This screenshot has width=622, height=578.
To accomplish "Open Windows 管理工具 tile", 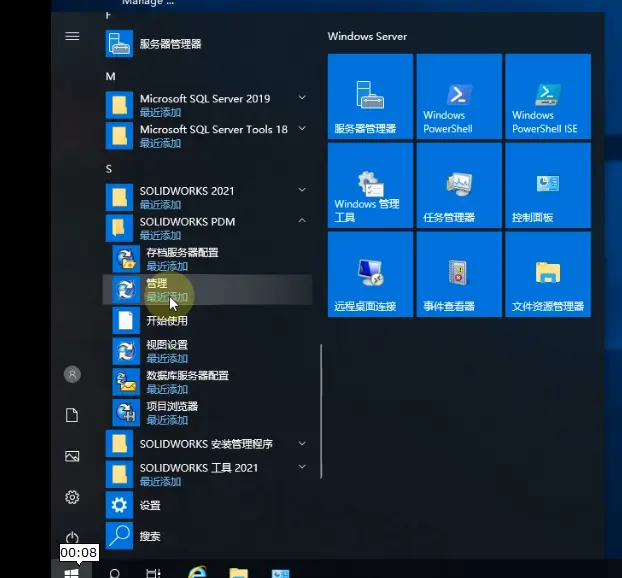I will pos(370,185).
